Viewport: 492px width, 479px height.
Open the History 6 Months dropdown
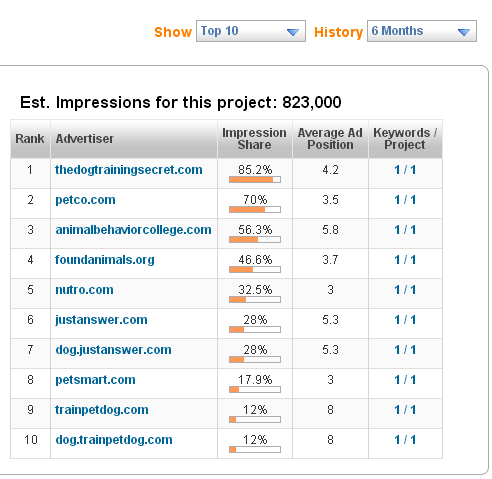click(x=422, y=31)
